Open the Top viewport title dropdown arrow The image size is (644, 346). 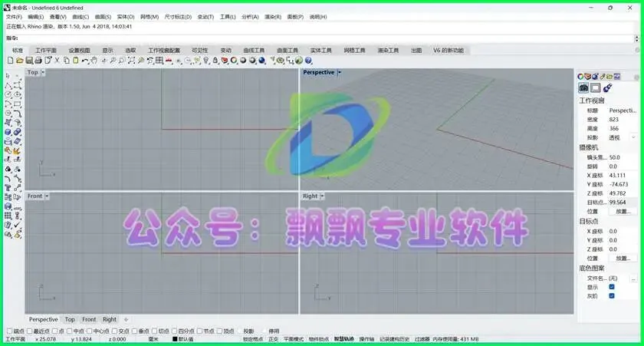click(43, 72)
